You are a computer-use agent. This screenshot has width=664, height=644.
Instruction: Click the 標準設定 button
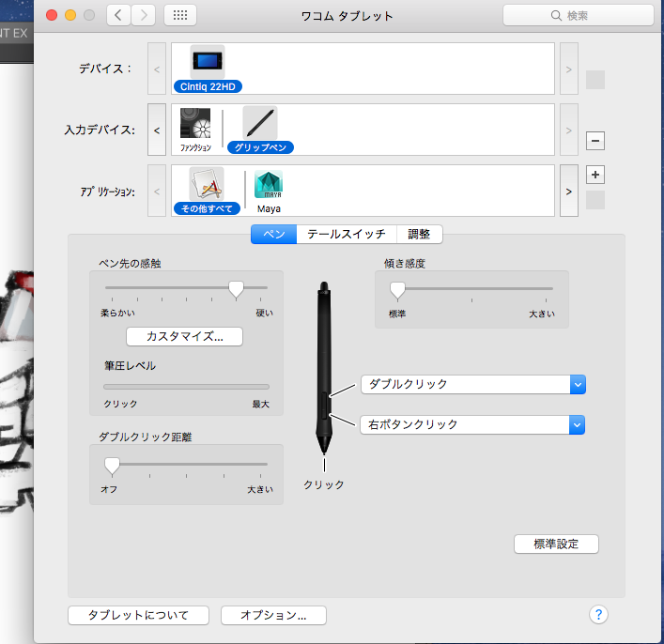pyautogui.click(x=556, y=544)
